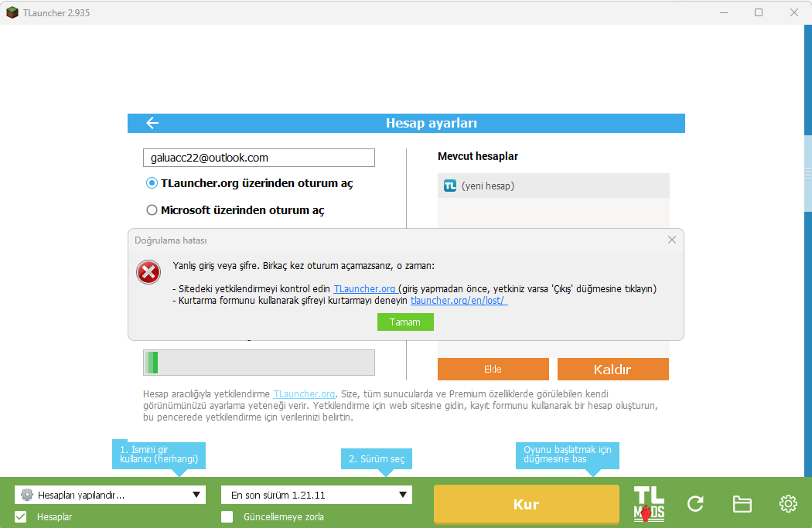Open the Hesapları yapılandır dropdown
Viewport: 812px width, 528px height.
(x=110, y=495)
